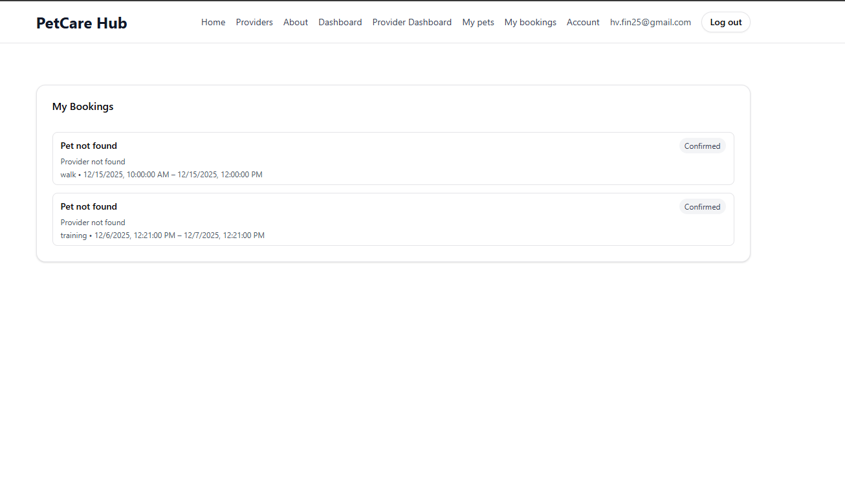The width and height of the screenshot is (845, 504).
Task: Select the training booking card
Action: [x=393, y=219]
